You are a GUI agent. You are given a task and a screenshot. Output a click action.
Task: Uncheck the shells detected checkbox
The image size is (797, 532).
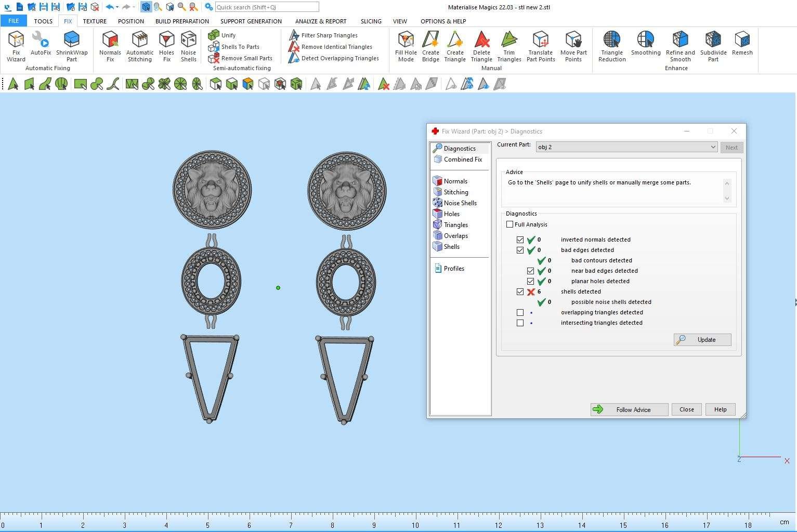click(x=520, y=292)
